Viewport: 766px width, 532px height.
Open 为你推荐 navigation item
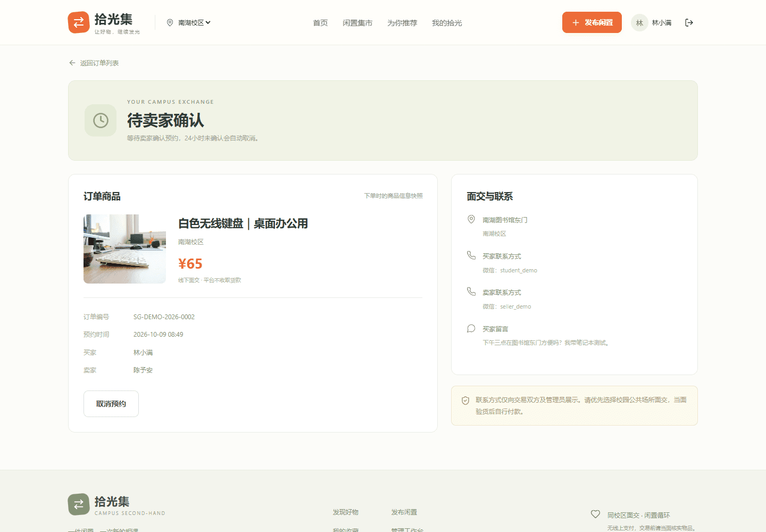tap(402, 23)
